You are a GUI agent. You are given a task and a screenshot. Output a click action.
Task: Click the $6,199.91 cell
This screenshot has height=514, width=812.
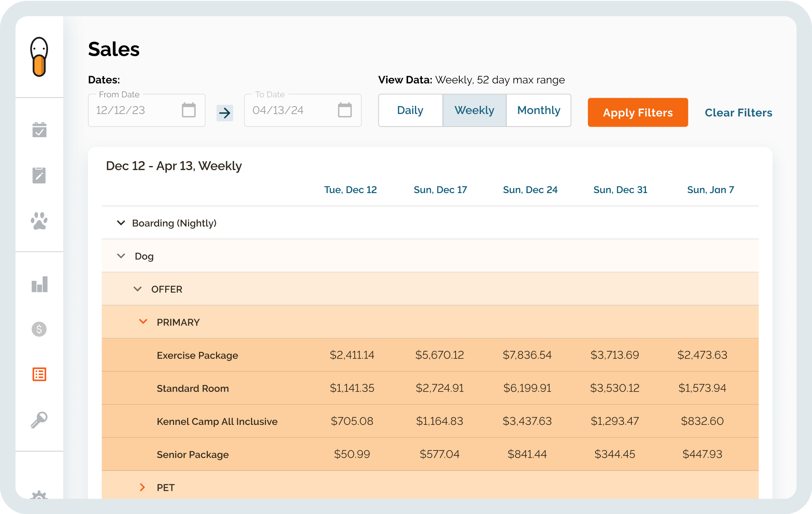click(x=527, y=388)
